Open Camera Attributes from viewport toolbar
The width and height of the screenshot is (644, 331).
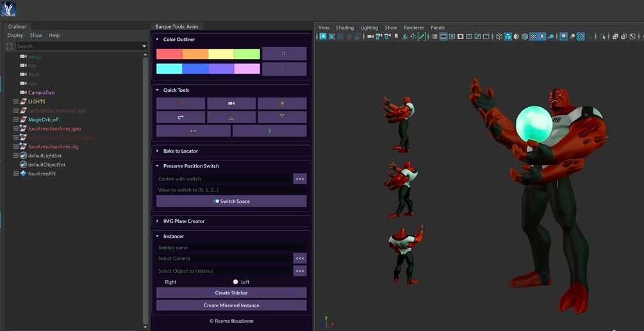(387, 36)
